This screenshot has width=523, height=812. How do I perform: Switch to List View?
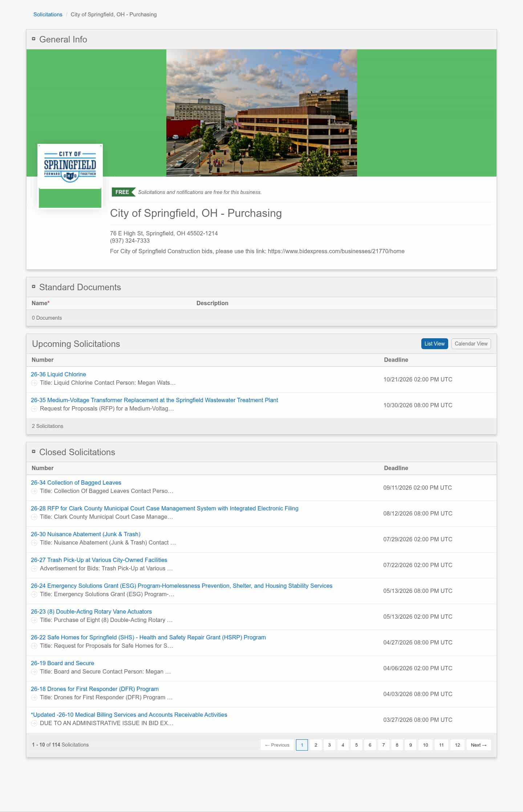pyautogui.click(x=434, y=344)
